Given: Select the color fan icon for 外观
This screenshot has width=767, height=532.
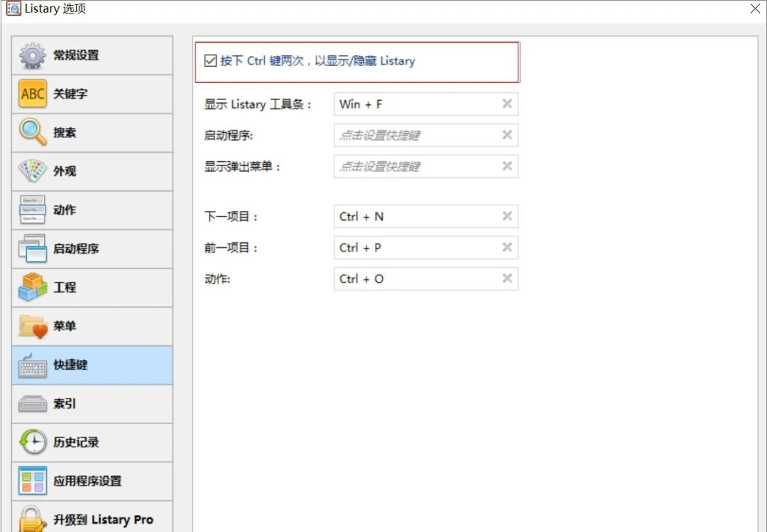Looking at the screenshot, I should (x=31, y=171).
